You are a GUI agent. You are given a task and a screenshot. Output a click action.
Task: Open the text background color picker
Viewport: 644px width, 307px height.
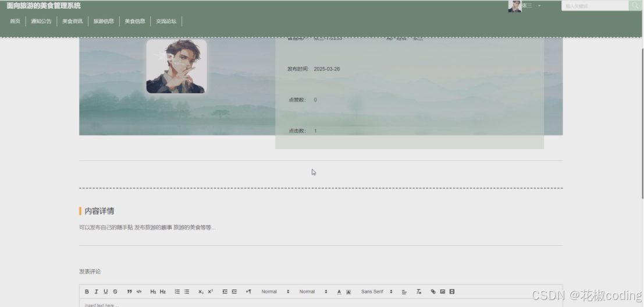(348, 292)
